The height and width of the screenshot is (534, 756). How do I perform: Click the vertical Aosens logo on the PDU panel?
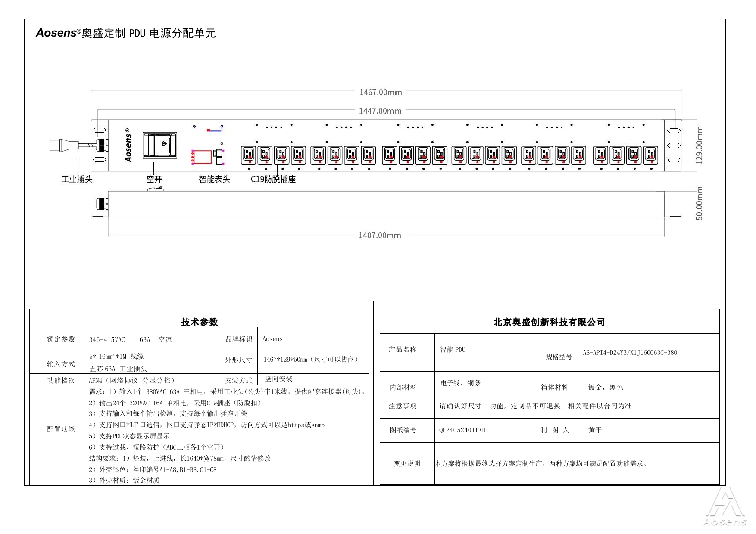[x=128, y=145]
